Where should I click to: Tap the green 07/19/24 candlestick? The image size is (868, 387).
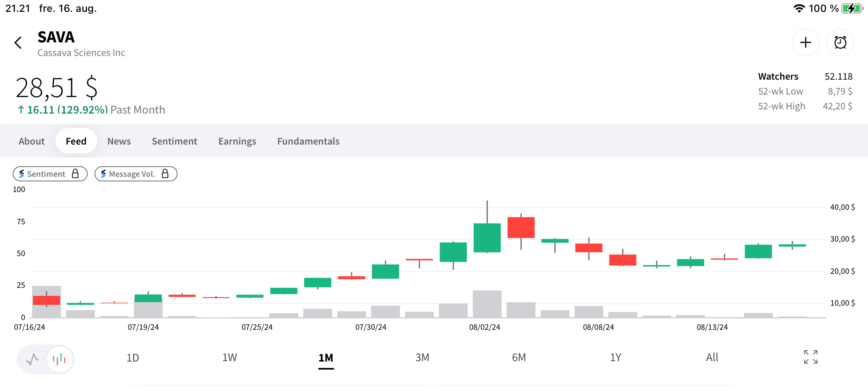point(148,298)
